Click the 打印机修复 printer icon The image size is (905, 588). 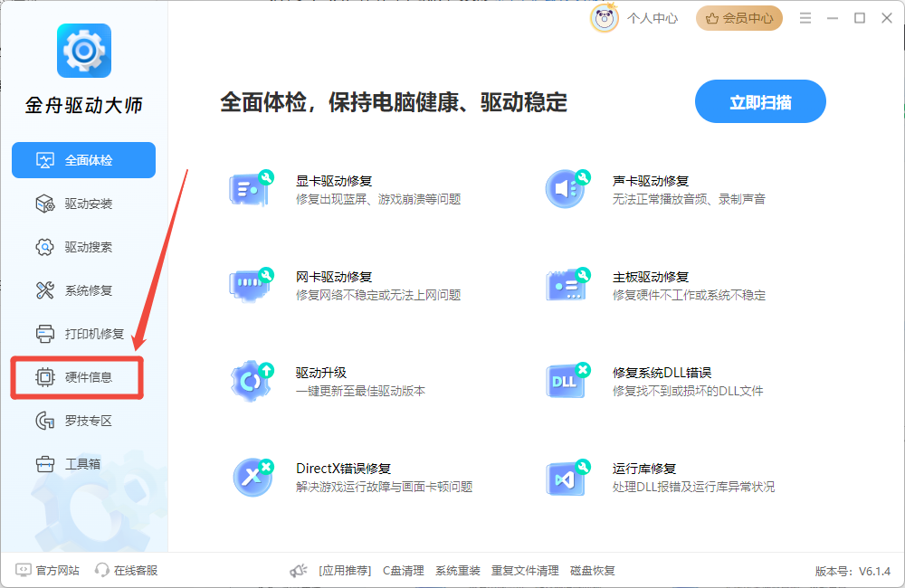click(x=45, y=334)
